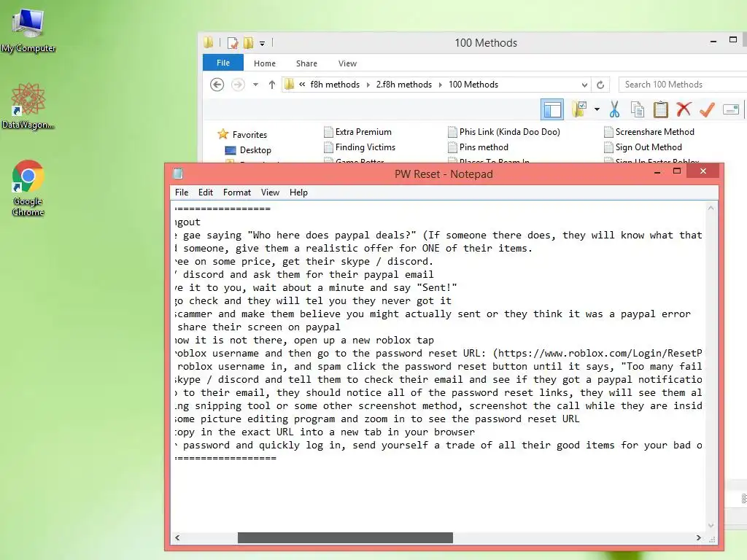The height and width of the screenshot is (560, 747).
Task: Click Notepad vertical scrollbar down arrow
Action: pyautogui.click(x=711, y=526)
